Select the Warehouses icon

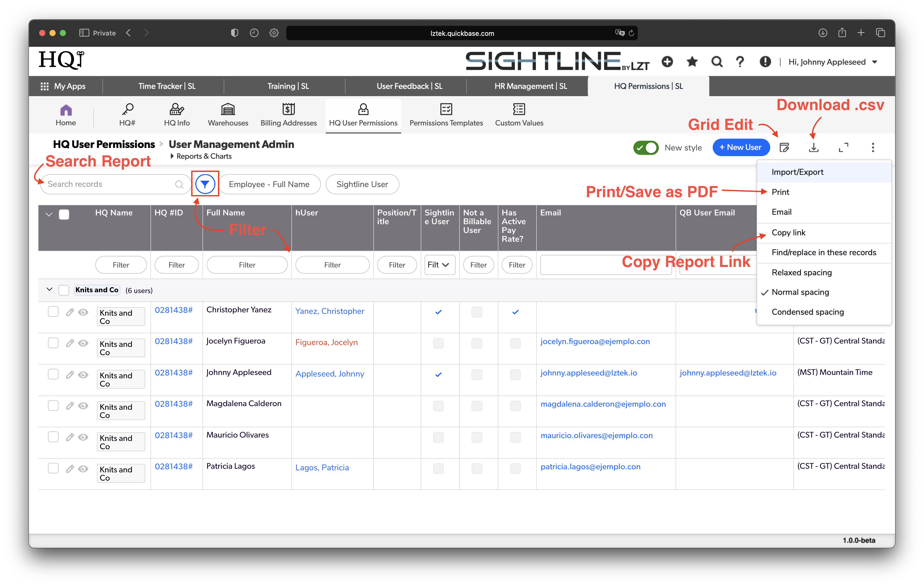[x=228, y=114]
